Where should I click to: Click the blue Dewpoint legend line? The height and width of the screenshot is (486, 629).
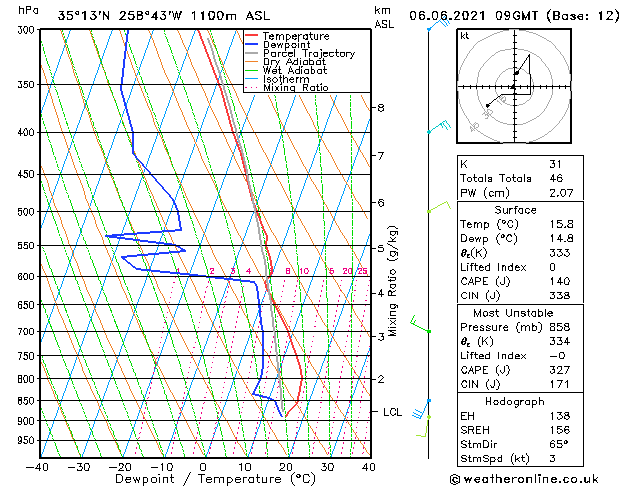(x=251, y=45)
